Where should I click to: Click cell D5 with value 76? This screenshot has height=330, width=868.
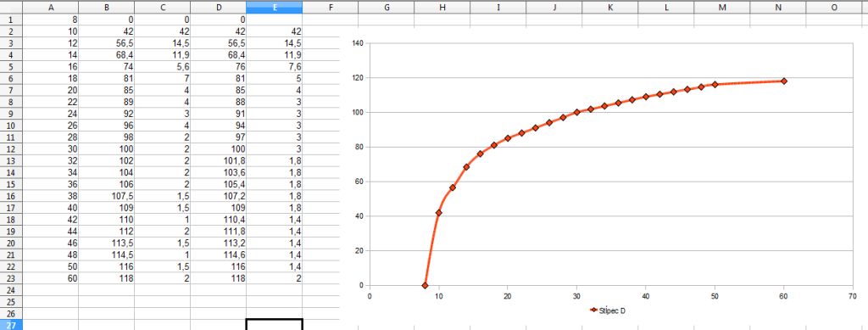pyautogui.click(x=218, y=66)
